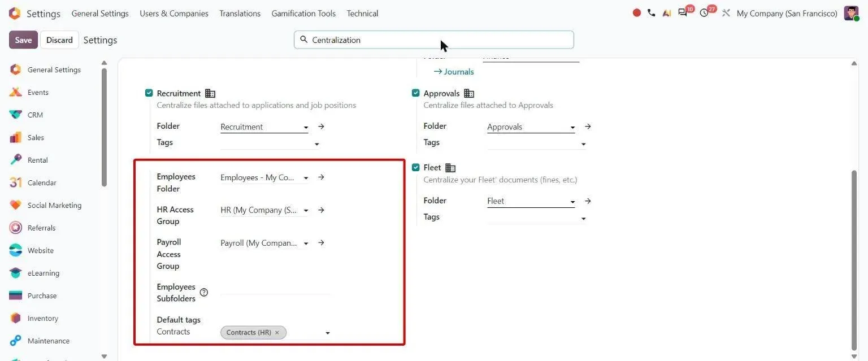Open the Approvals folder external link arrow
This screenshot has width=868, height=361.
(x=588, y=127)
